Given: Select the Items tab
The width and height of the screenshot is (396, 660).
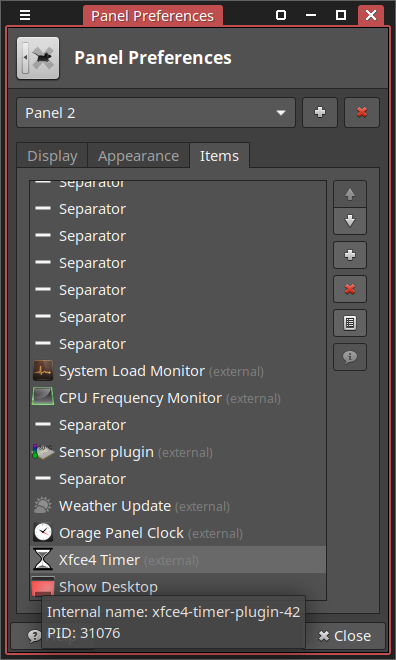Looking at the screenshot, I should point(219,156).
